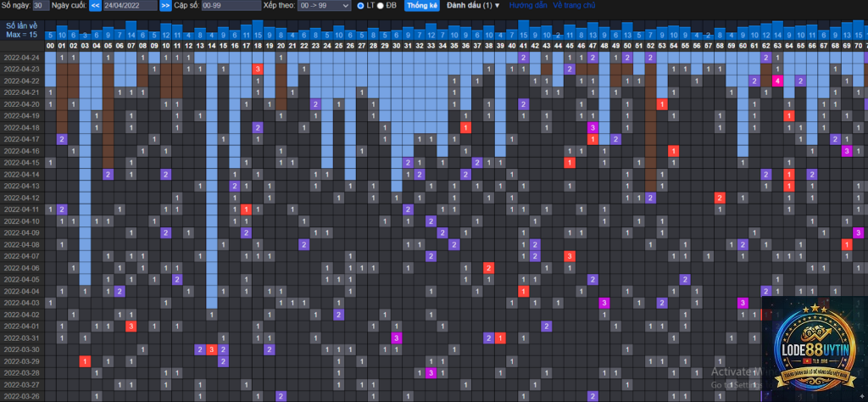Click magenta 4 cell in 2022-04-22 row
868x402 pixels.
(777, 81)
